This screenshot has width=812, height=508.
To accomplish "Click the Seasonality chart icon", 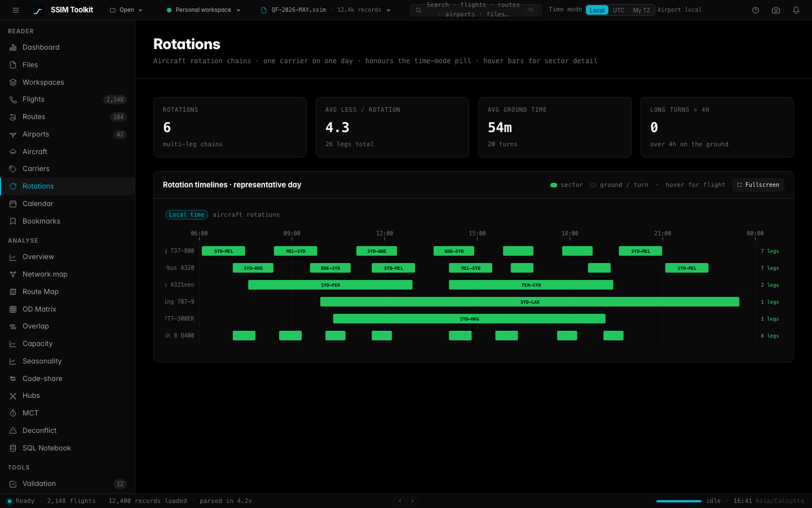I will pos(13,361).
